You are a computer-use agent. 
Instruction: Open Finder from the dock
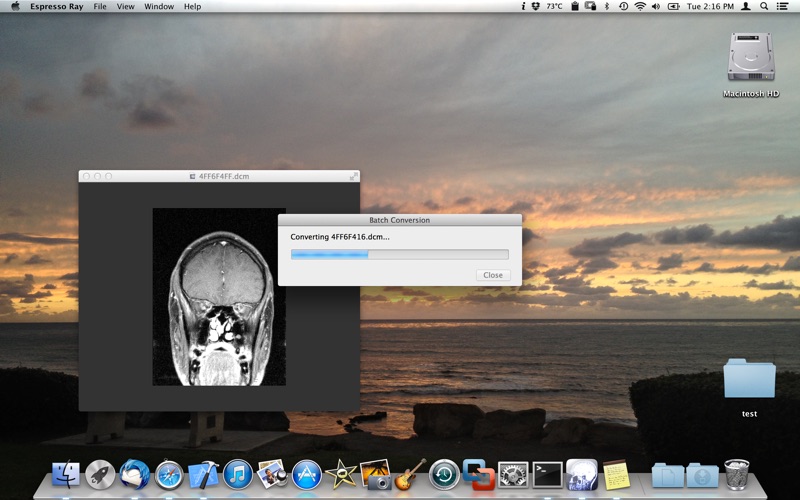66,474
